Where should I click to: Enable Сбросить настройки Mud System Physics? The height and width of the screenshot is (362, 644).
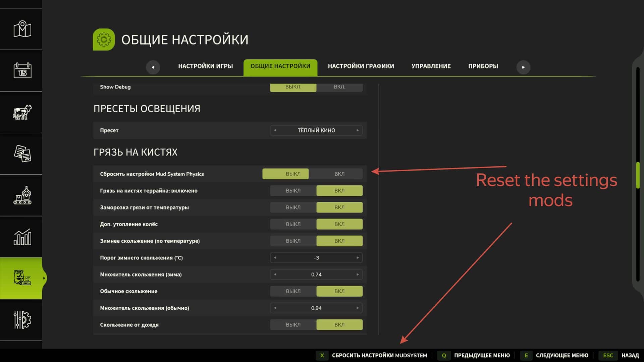[x=339, y=174]
